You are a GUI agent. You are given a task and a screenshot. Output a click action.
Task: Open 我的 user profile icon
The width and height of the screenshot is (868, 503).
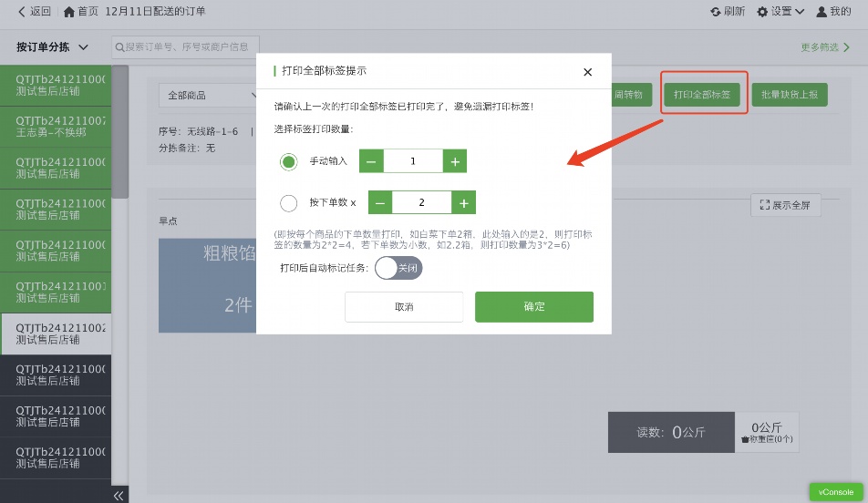(821, 12)
